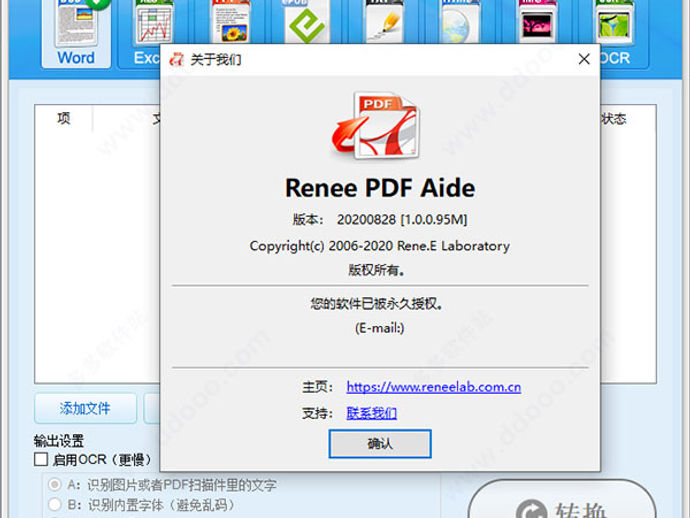Click the 添加文件 button in main window
The width and height of the screenshot is (690, 518).
click(85, 408)
